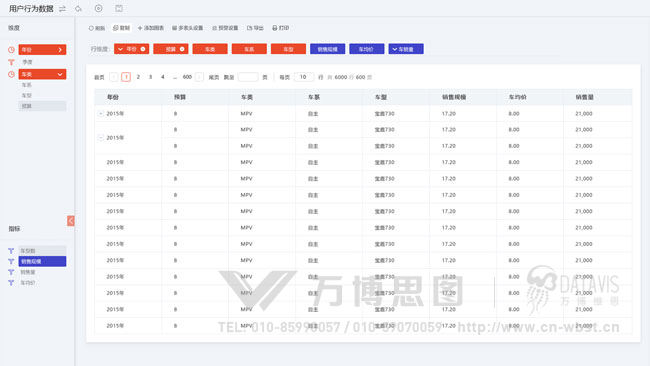Expand the 年份 item in the dimension sidebar
The image size is (650, 366).
60,50
